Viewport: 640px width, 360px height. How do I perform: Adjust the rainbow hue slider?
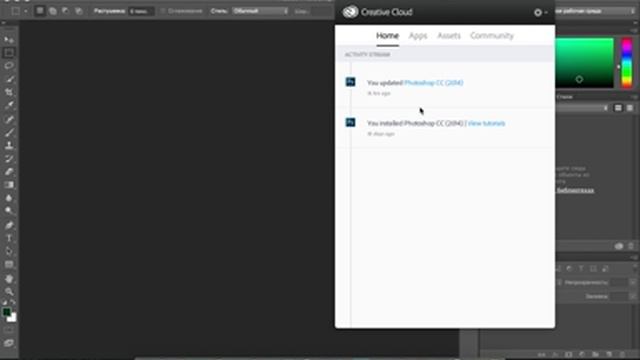[x=627, y=62]
